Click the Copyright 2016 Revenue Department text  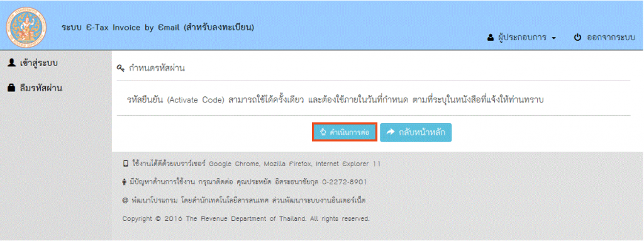[x=246, y=219]
